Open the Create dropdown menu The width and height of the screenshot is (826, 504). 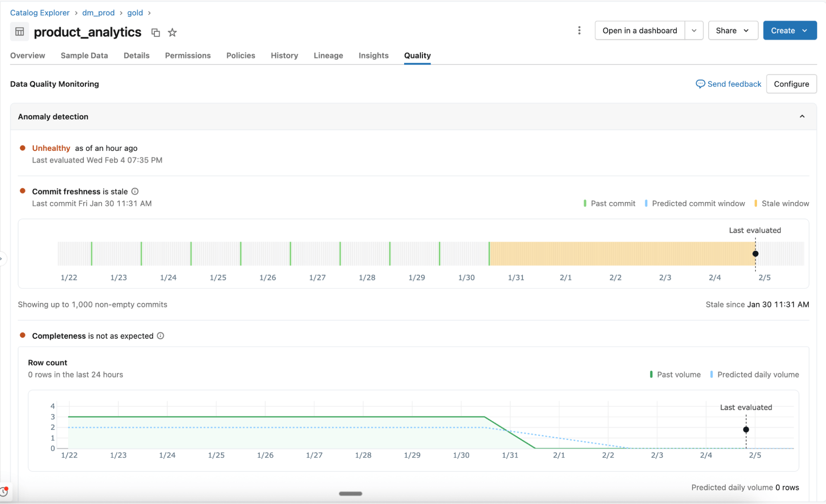click(789, 31)
